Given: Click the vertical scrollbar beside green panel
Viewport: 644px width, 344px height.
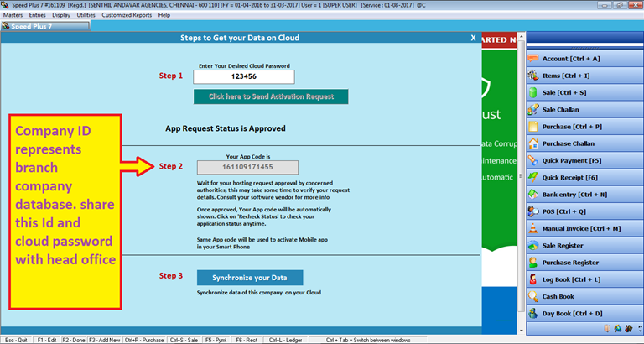Looking at the screenshot, I should (x=522, y=176).
